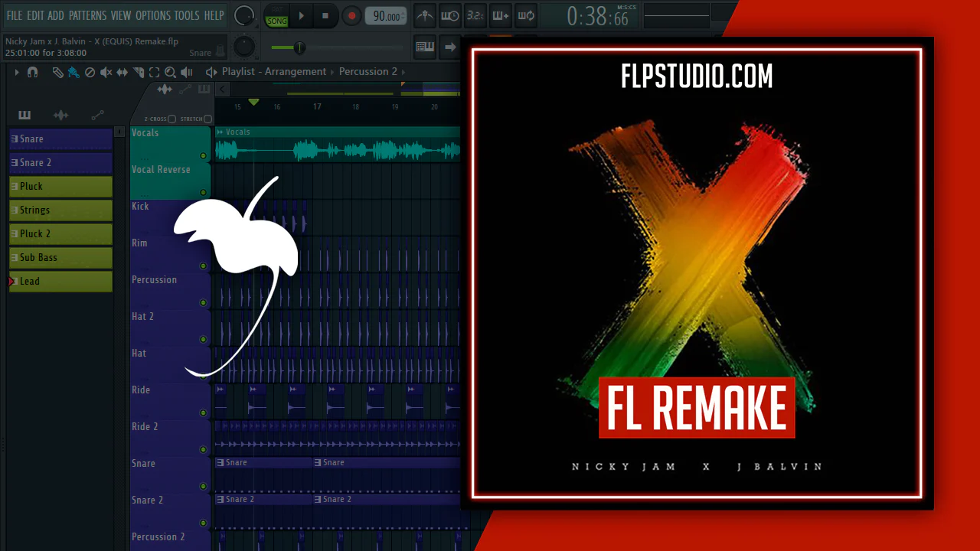Toggle PAT/SONG mode switch

[x=276, y=15]
